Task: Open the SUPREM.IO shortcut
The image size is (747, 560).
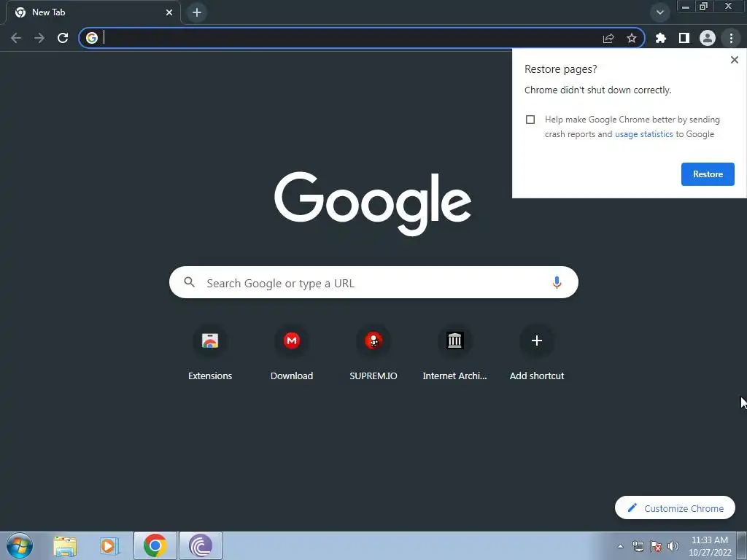Action: [x=373, y=353]
